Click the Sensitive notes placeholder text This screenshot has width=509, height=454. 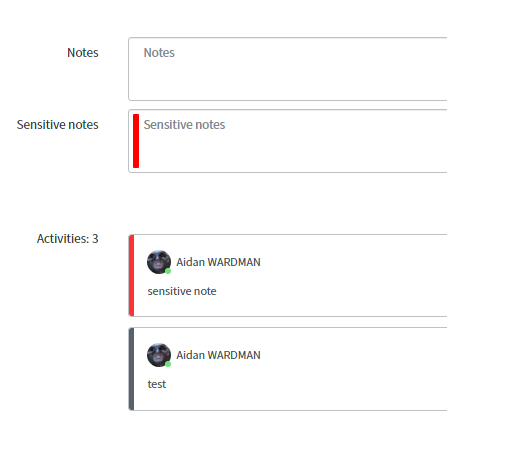[184, 125]
